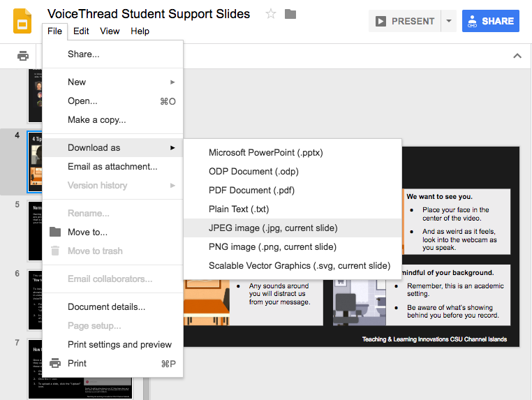Image resolution: width=532 pixels, height=400 pixels.
Task: Click 'mindful of your background.' heading on slide
Action: click(448, 273)
